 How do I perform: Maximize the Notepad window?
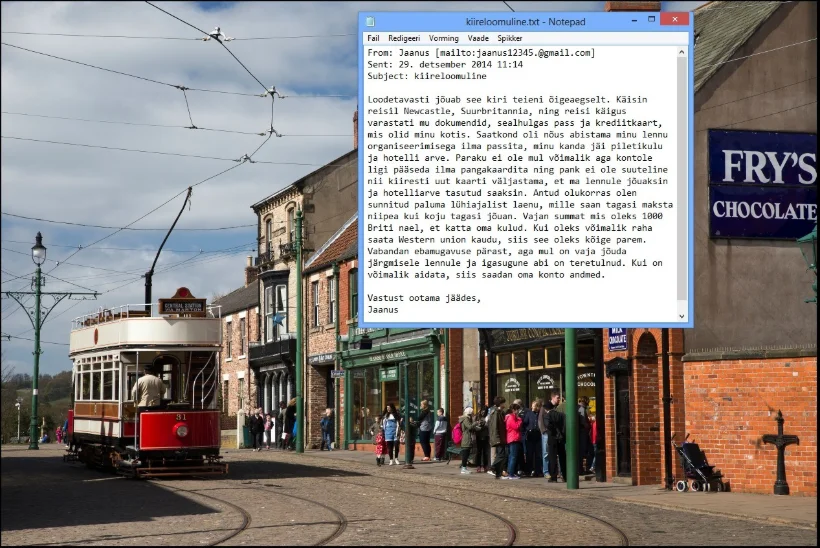click(x=651, y=19)
